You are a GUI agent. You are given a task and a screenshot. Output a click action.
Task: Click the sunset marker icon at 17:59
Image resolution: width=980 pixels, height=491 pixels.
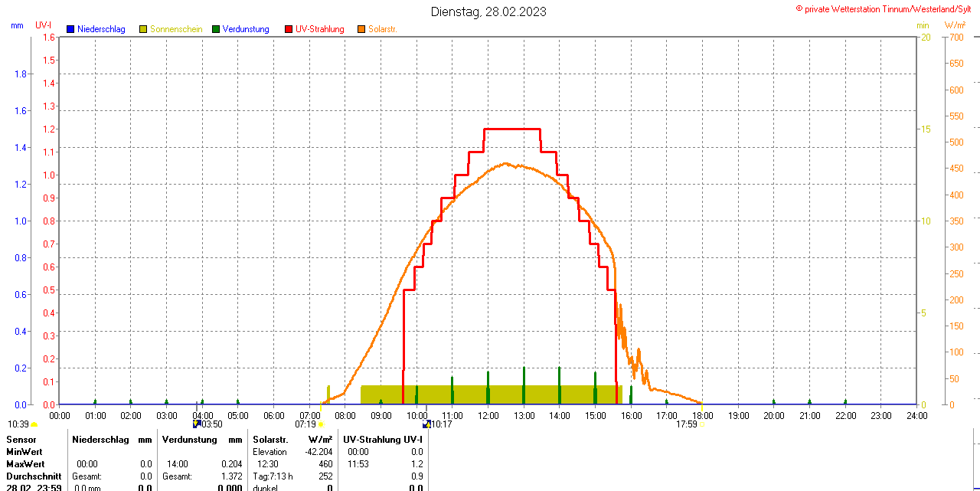point(701,424)
